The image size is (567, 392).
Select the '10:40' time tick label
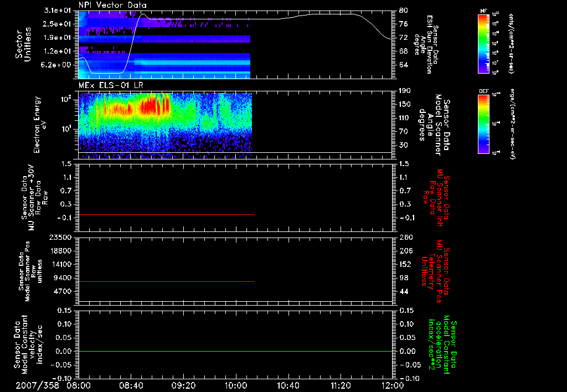pos(288,385)
